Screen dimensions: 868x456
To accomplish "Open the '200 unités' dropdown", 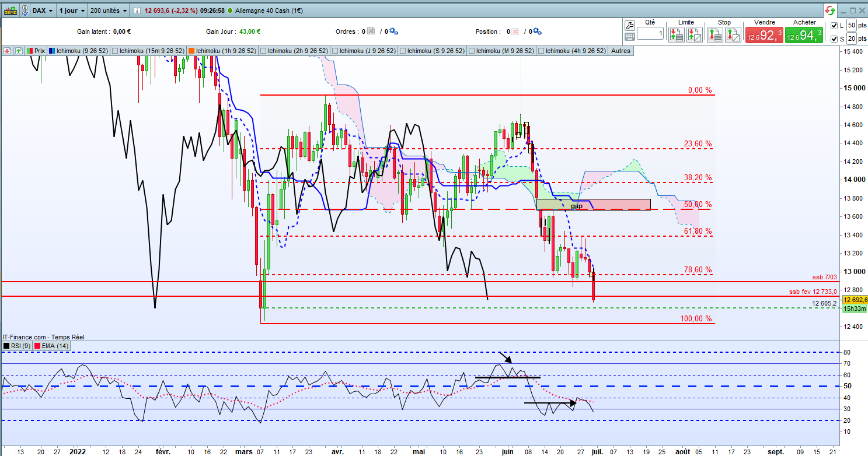I will [x=109, y=10].
